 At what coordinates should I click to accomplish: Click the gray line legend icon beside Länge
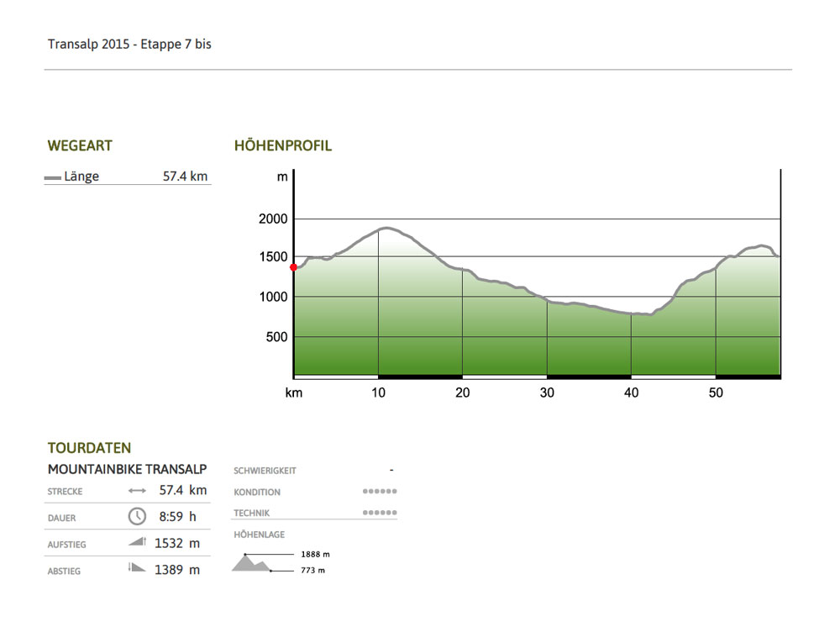53,177
